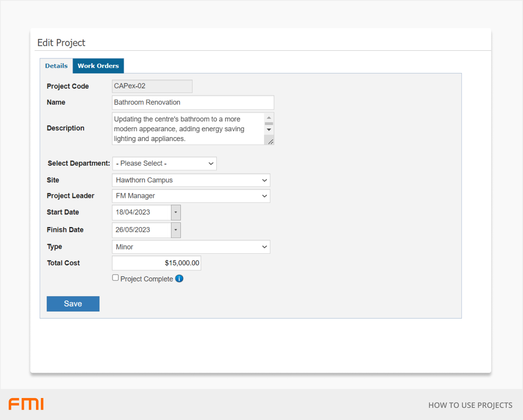
Task: Click the Description text area
Action: tap(188, 129)
